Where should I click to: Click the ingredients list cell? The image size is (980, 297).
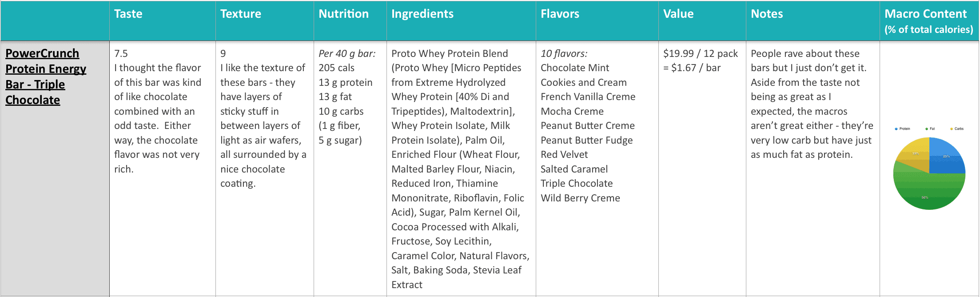coord(462,169)
